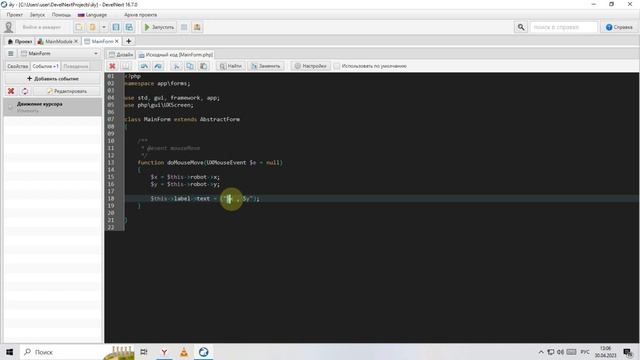
Task: Open the Language menu
Action: pyautogui.click(x=93, y=15)
